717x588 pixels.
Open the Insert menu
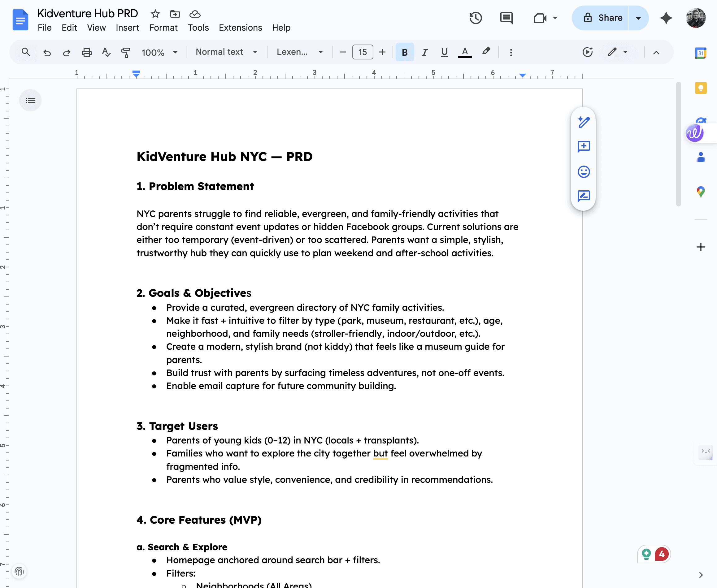127,28
